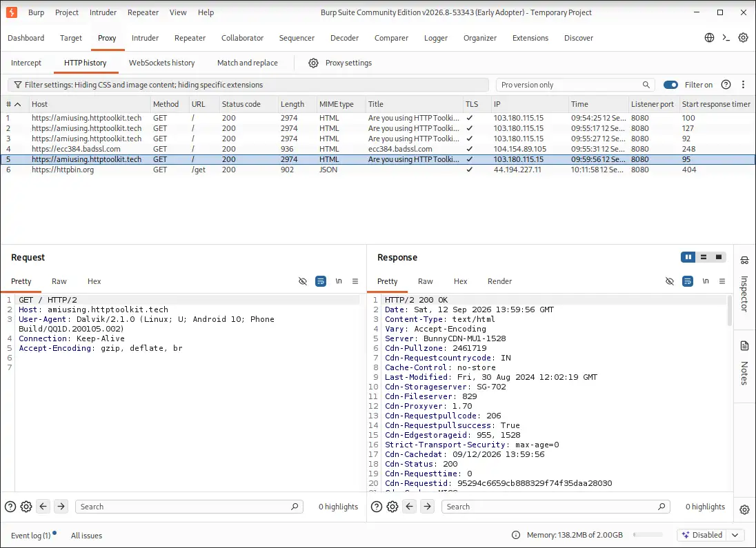
Task: Click the Disabled AI button
Action: coord(702,535)
